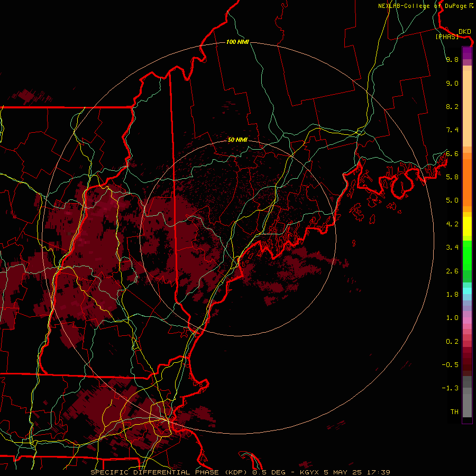This screenshot has width=476, height=476.
Task: Click the 5.8 scale value
Action: click(452, 177)
